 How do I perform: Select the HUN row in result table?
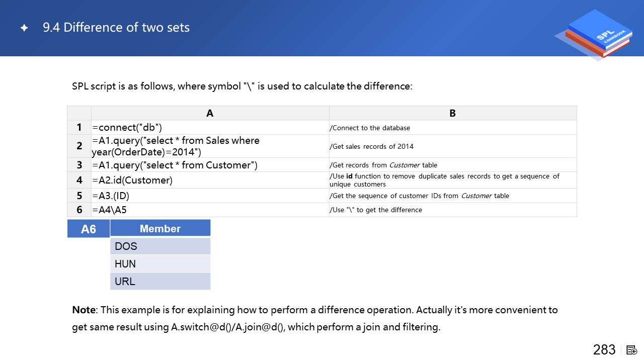point(160,264)
